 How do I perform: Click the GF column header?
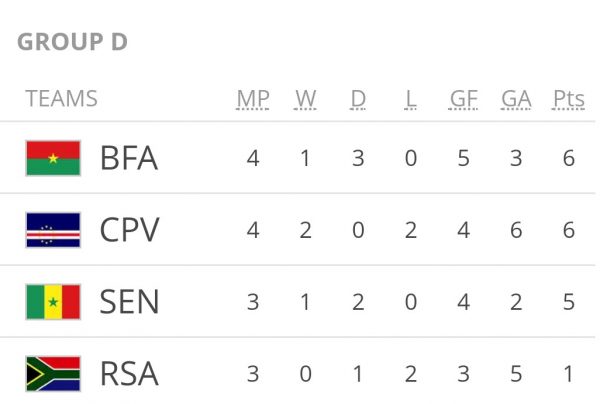[x=463, y=99]
